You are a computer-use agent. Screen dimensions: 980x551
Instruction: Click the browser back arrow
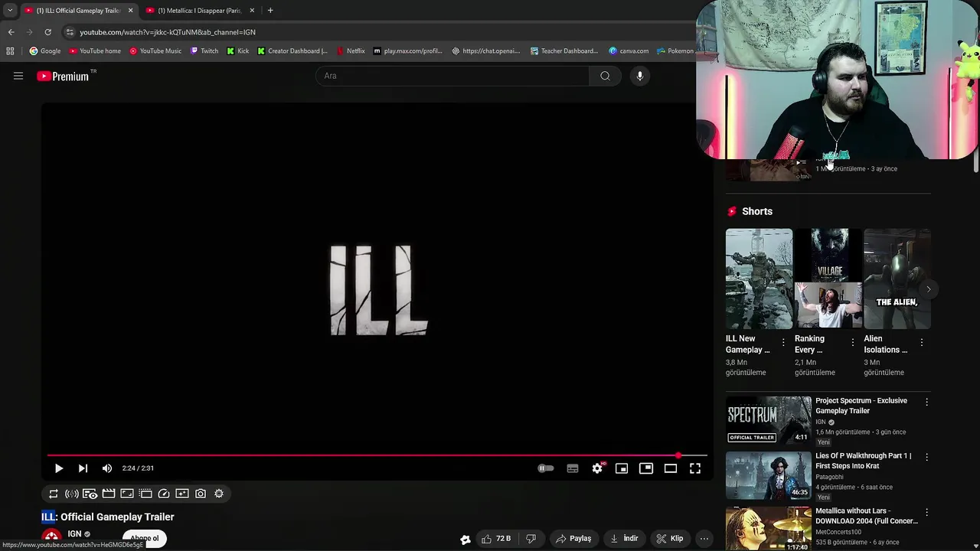pos(11,32)
